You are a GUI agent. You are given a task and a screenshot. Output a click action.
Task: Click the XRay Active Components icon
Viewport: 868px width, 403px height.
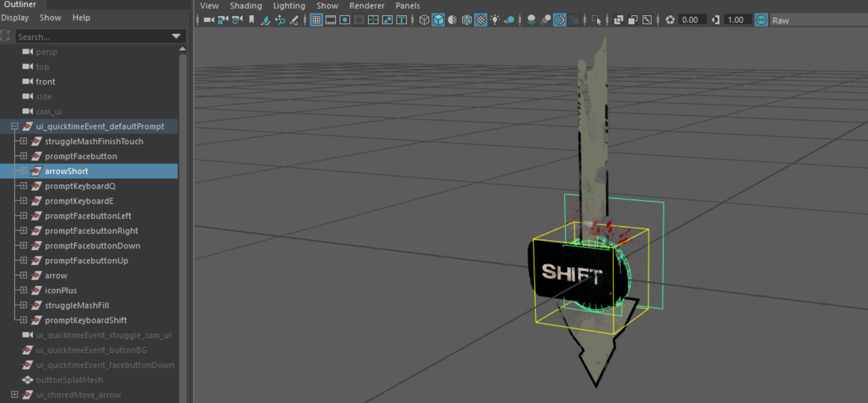pos(633,20)
